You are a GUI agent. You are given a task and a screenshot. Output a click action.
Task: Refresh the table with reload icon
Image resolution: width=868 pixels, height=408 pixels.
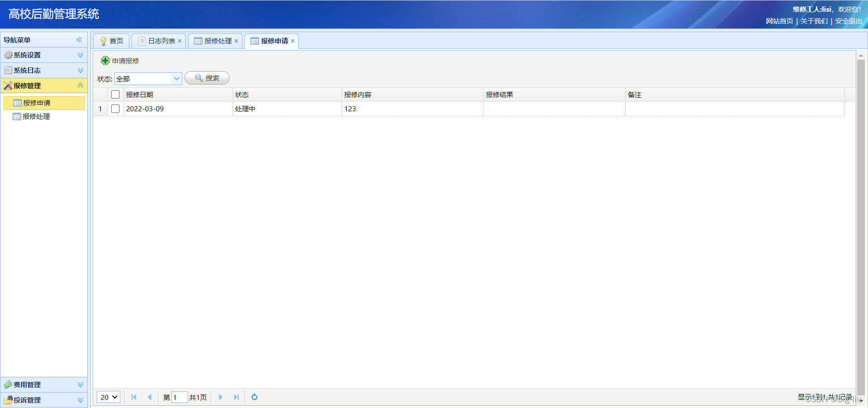(x=255, y=397)
